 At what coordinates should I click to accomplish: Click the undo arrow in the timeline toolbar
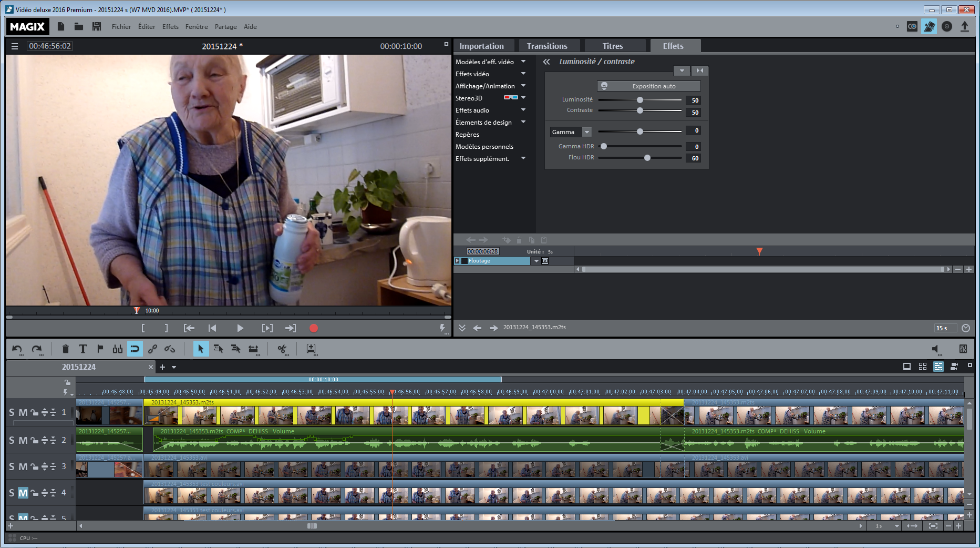[x=17, y=349]
